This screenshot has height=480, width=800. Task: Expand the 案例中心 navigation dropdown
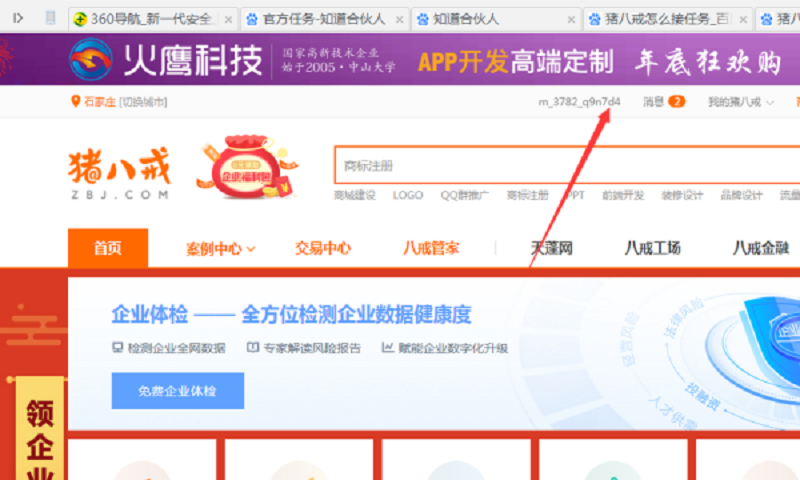220,249
